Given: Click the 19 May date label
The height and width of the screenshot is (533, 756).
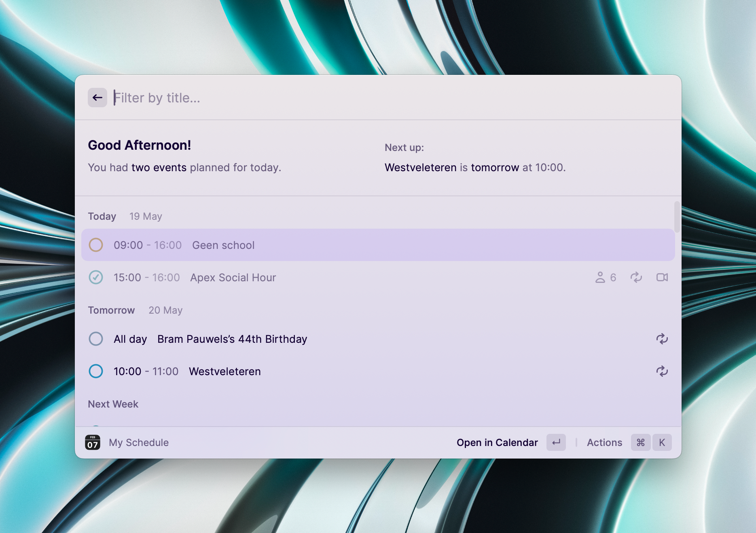Looking at the screenshot, I should coord(146,217).
